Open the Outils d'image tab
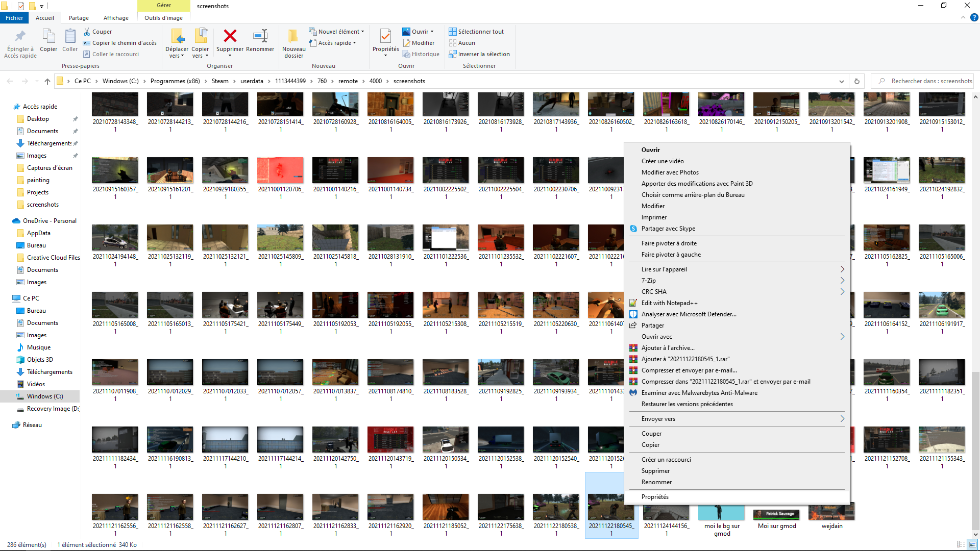This screenshot has height=551, width=980. coord(163,18)
